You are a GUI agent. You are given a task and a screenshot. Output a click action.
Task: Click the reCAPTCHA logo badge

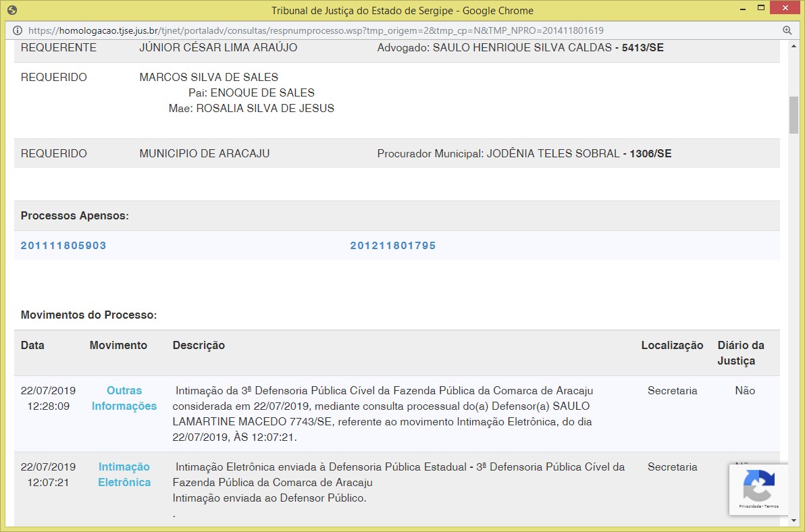[x=758, y=485]
